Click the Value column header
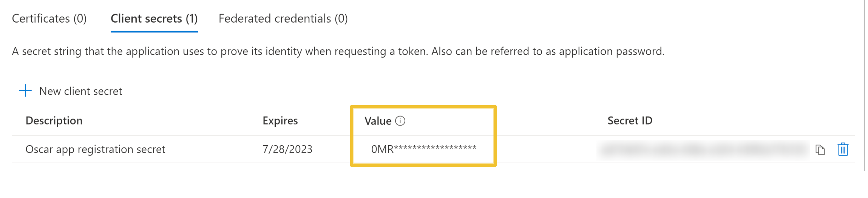Image resolution: width=868 pixels, height=198 pixels. [x=378, y=121]
